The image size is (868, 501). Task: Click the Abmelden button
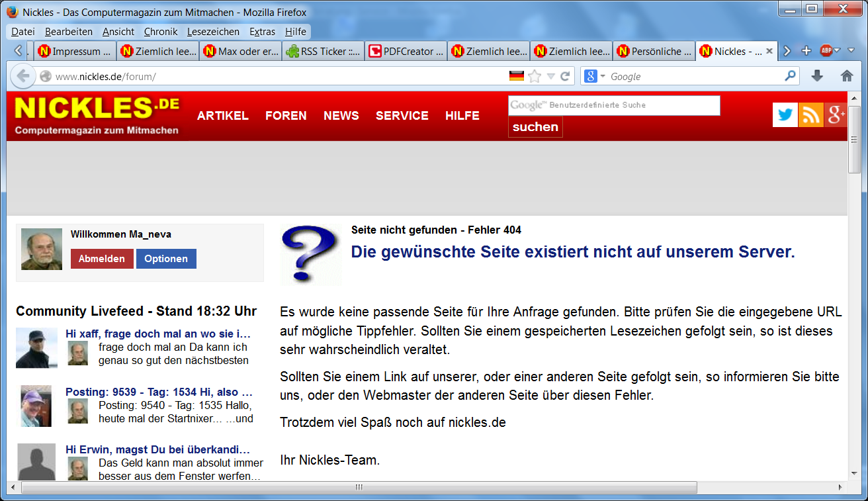click(x=102, y=259)
